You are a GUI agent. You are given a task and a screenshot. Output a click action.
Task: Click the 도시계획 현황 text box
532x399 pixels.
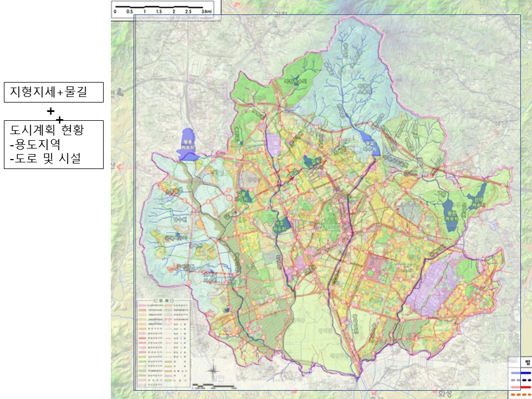click(54, 145)
